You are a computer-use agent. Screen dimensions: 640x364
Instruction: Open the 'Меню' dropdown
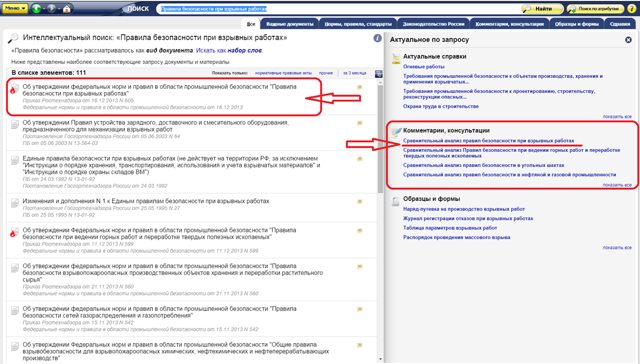pyautogui.click(x=15, y=9)
